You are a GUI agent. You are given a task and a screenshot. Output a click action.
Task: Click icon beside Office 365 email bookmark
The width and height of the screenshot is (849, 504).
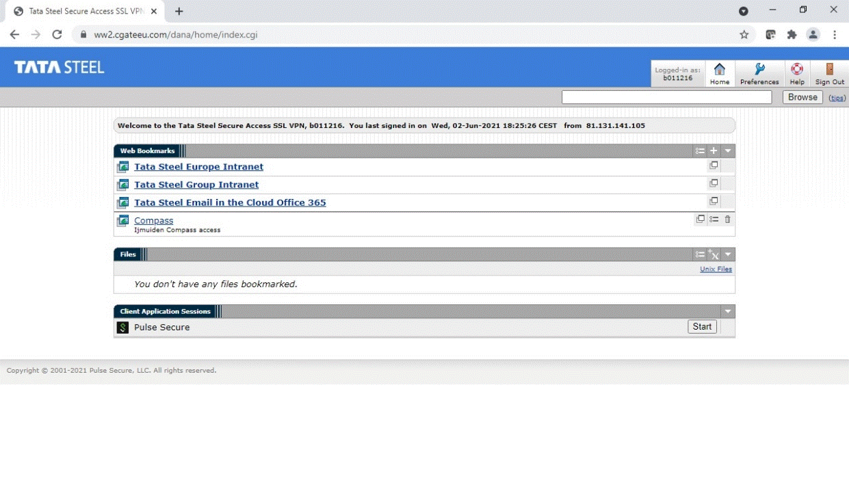[123, 202]
